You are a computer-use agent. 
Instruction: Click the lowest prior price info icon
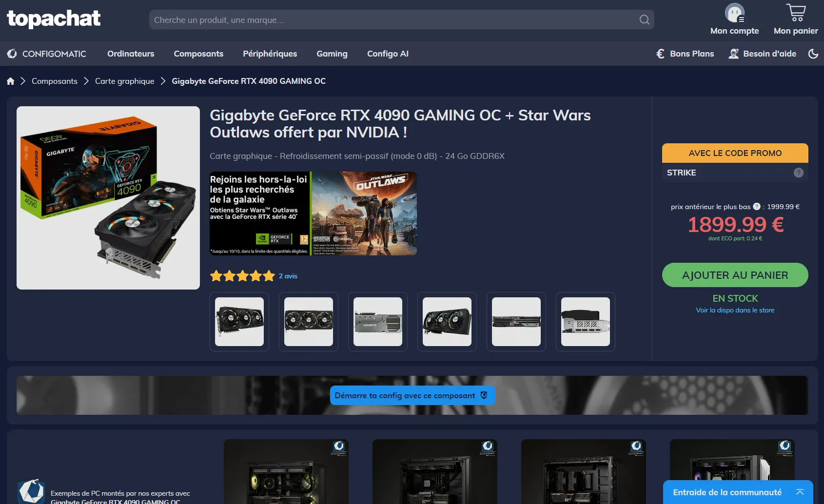tap(756, 207)
